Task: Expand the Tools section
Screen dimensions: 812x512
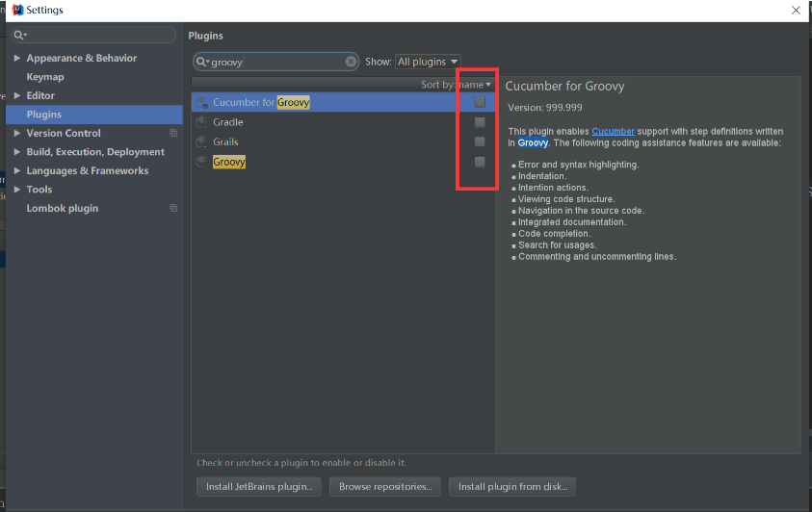Action: click(17, 190)
